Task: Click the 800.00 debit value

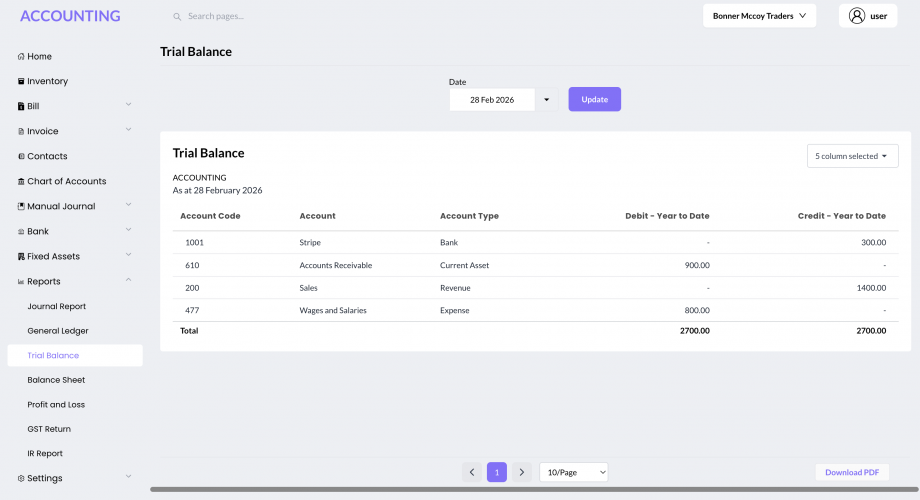Action: 697,310
